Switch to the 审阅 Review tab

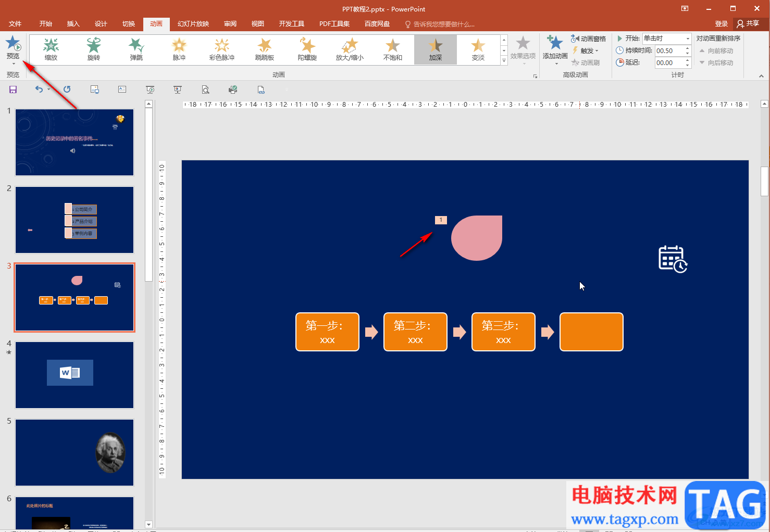click(x=230, y=24)
